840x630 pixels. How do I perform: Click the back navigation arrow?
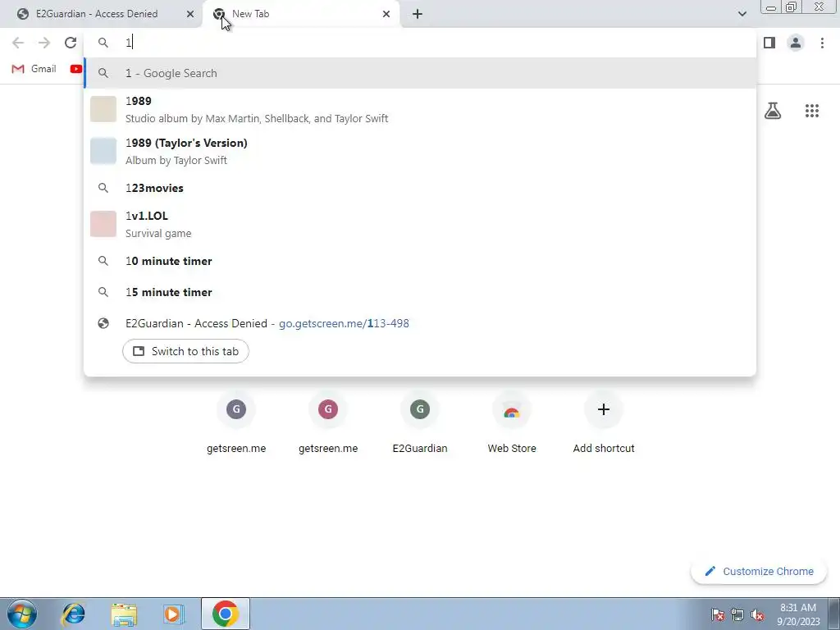click(x=18, y=43)
